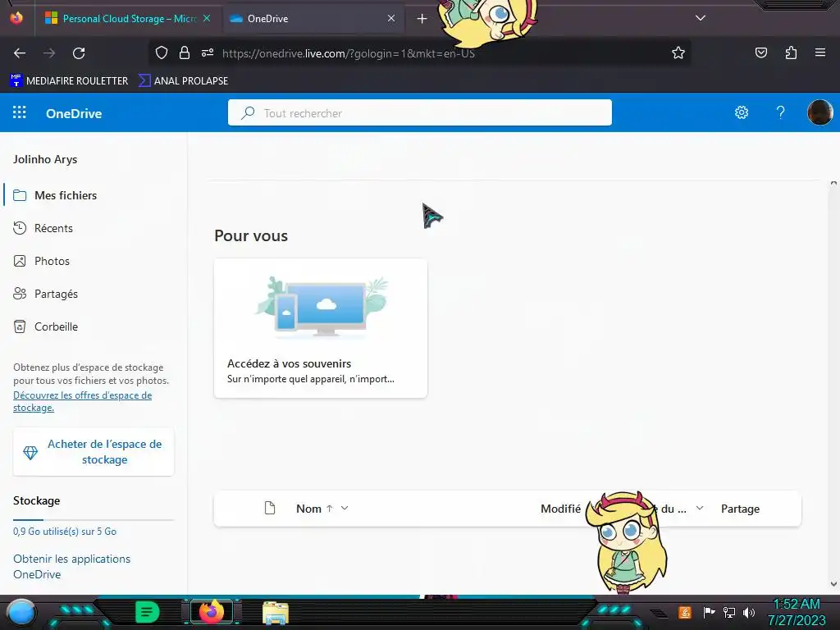The height and width of the screenshot is (630, 840).
Task: Click the OneDrive header title
Action: 74,113
